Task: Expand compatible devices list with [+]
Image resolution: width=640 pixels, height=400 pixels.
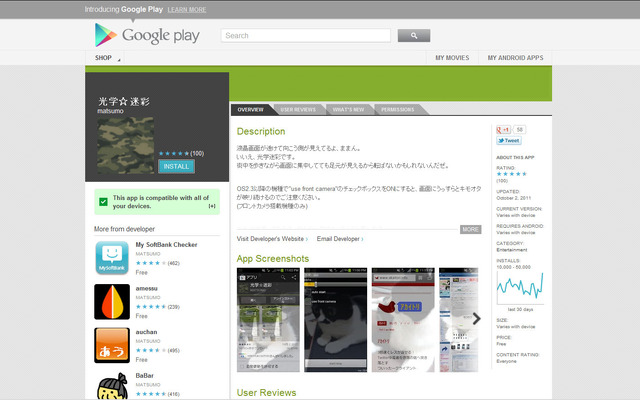Action: (x=212, y=206)
